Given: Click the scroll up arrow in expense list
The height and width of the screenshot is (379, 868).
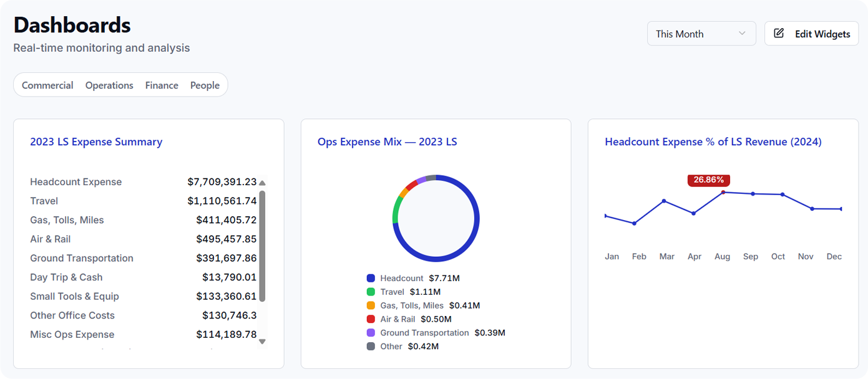Looking at the screenshot, I should pos(262,183).
